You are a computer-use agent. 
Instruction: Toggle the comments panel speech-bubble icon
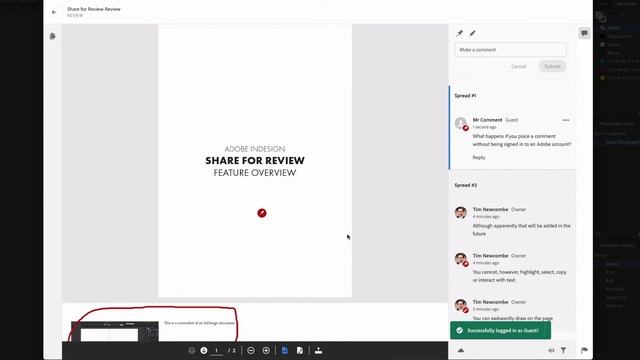(584, 33)
